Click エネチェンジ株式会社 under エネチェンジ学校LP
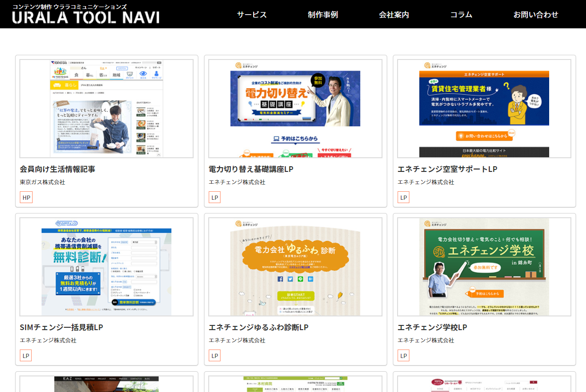Viewport: 586px width, 392px height. pos(426,341)
